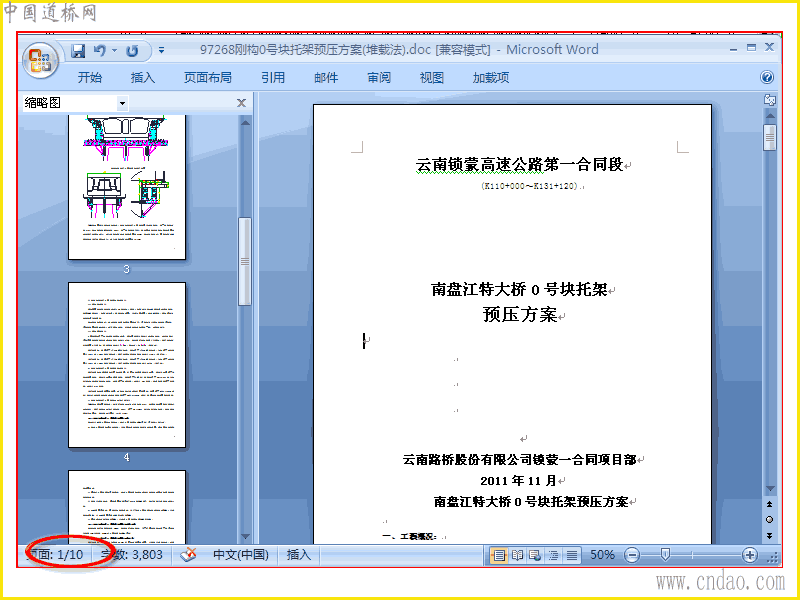The image size is (800, 600).
Task: Open the 审阅 ribbon tab
Action: 379,78
